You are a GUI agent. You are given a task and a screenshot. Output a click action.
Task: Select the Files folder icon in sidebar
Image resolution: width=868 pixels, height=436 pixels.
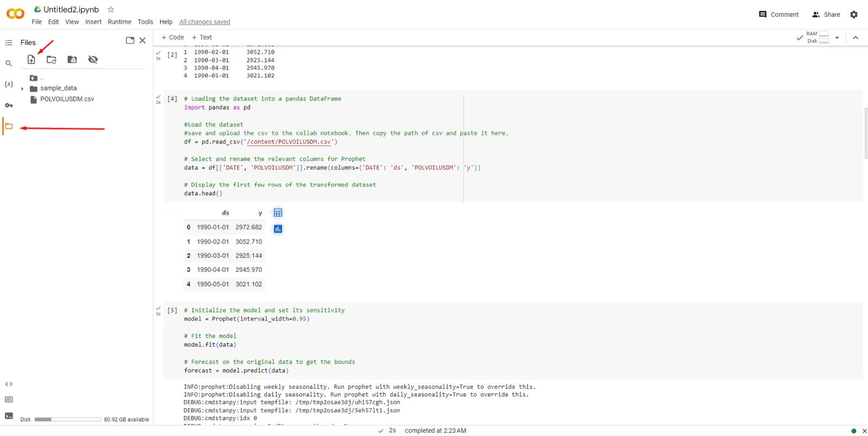coord(9,126)
